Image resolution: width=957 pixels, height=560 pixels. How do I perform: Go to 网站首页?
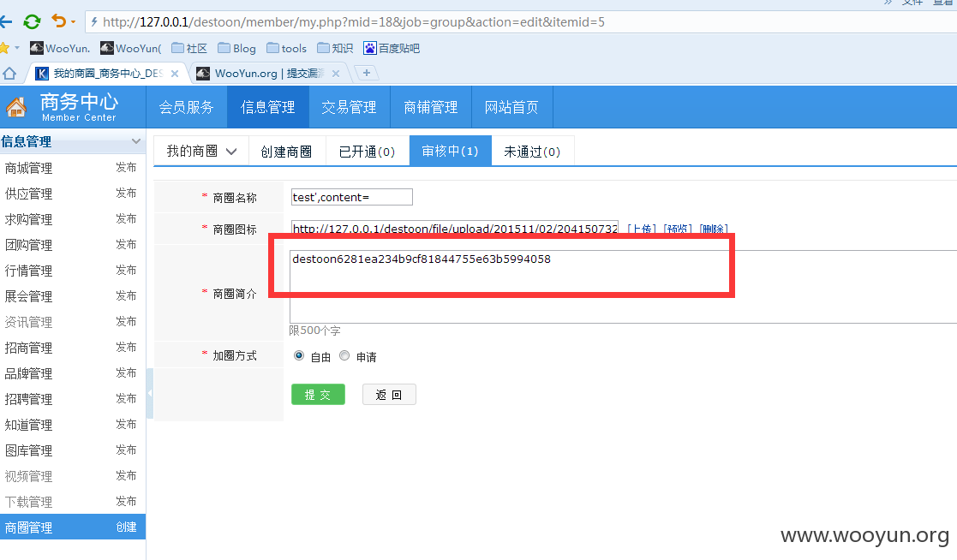(x=511, y=107)
